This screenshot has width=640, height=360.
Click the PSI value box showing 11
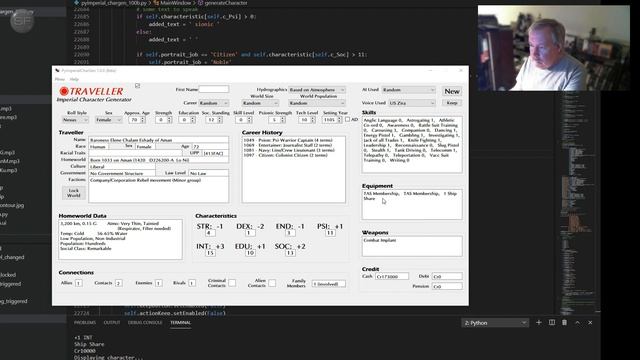(330, 233)
